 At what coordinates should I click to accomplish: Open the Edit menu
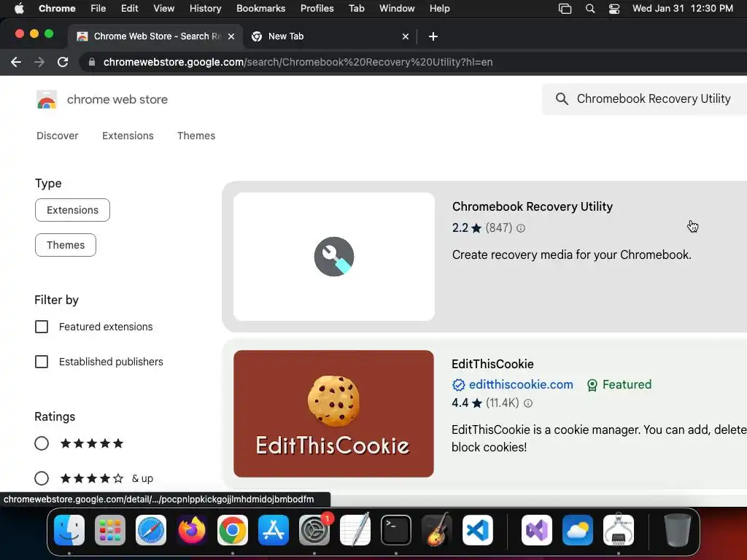pyautogui.click(x=129, y=8)
